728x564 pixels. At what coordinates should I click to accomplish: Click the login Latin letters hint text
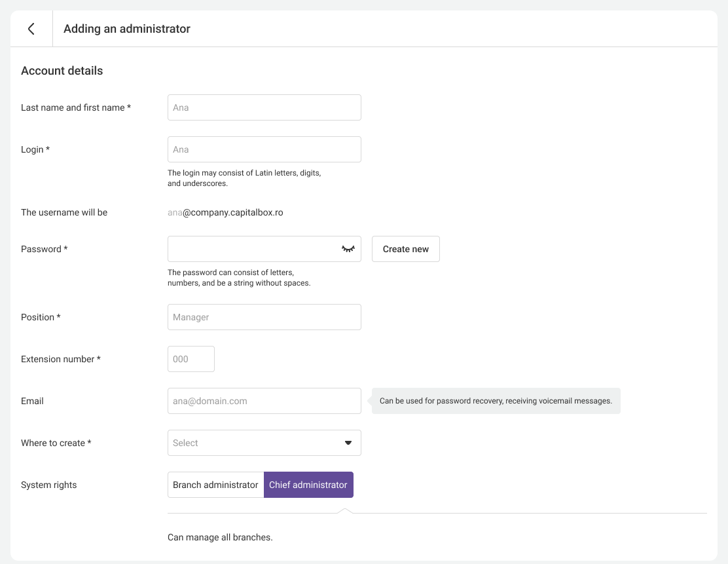coord(244,178)
